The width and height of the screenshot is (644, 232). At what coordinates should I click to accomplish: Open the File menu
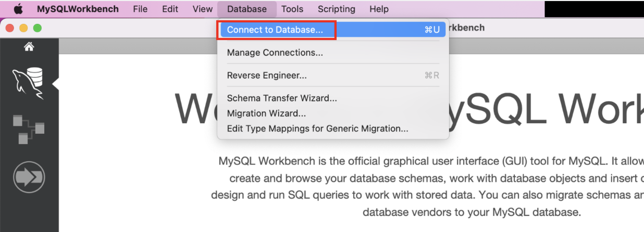tap(140, 9)
